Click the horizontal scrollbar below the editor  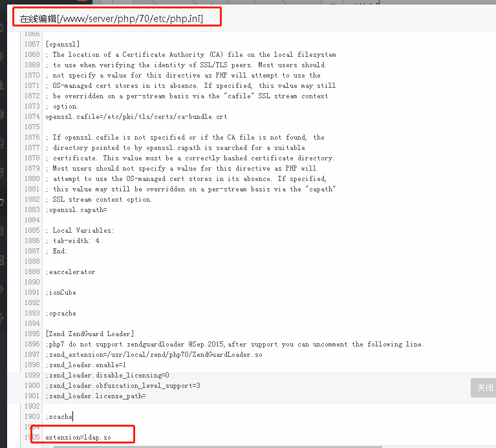point(218,447)
